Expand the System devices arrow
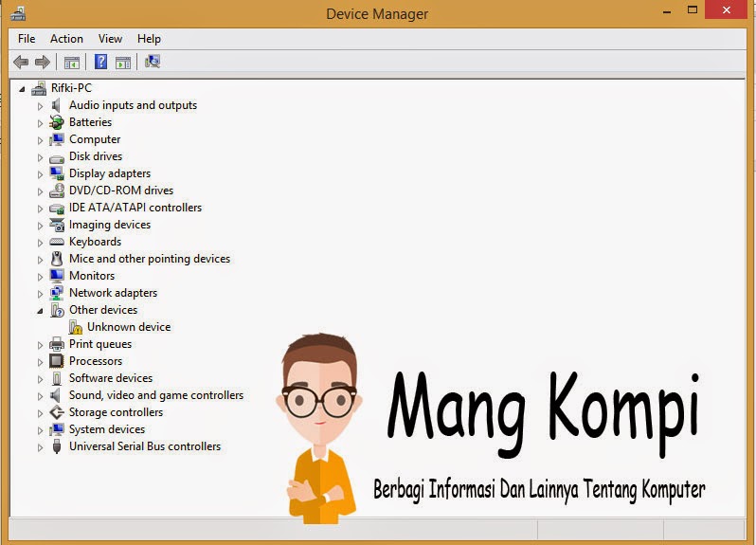Screen dimensions: 756x545 click(40, 430)
